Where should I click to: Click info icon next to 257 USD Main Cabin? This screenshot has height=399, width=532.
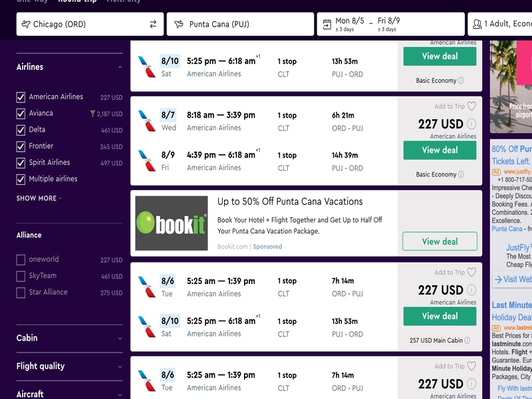tap(467, 340)
